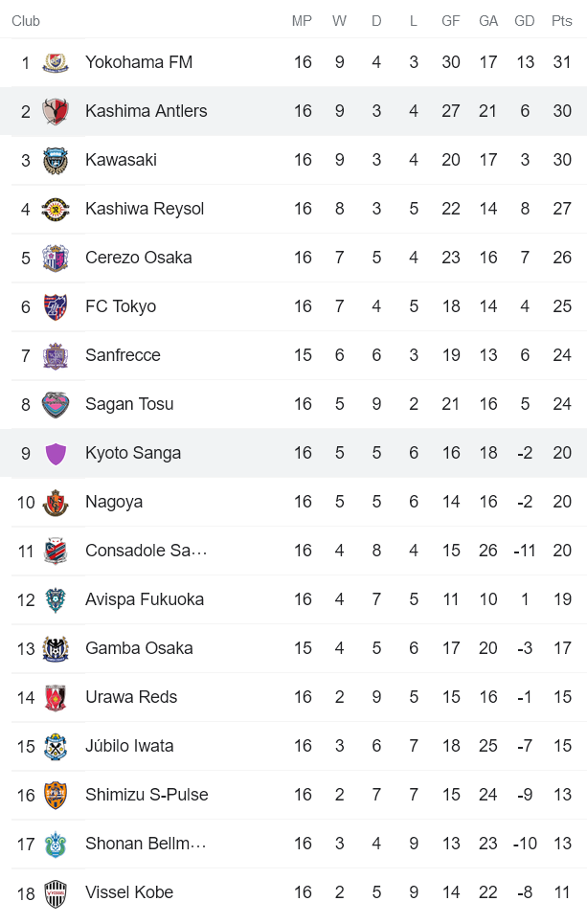The image size is (587, 924).
Task: Open the Yokohama FM team page
Action: pyautogui.click(x=136, y=61)
